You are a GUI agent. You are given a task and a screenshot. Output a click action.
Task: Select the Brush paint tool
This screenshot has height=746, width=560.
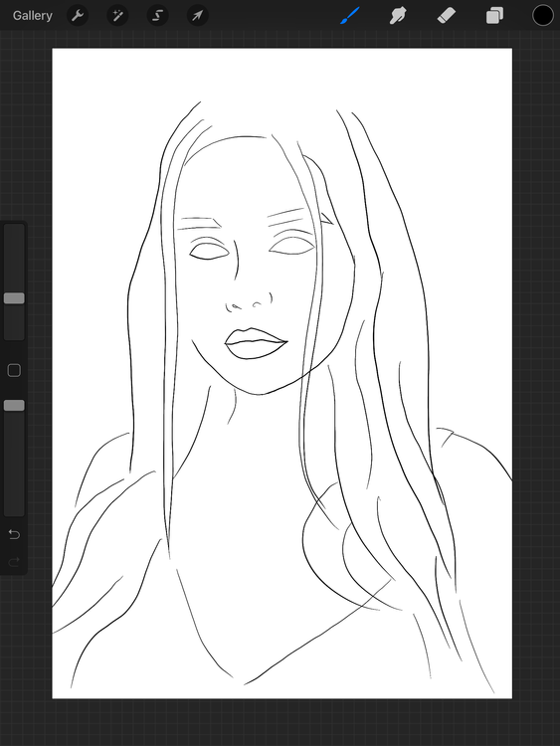click(x=350, y=16)
